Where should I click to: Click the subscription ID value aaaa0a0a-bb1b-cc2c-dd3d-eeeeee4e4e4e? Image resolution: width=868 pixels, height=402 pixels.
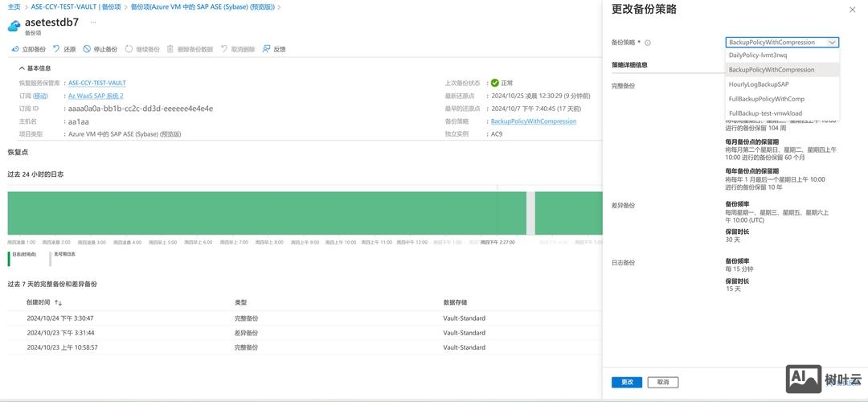click(141, 109)
